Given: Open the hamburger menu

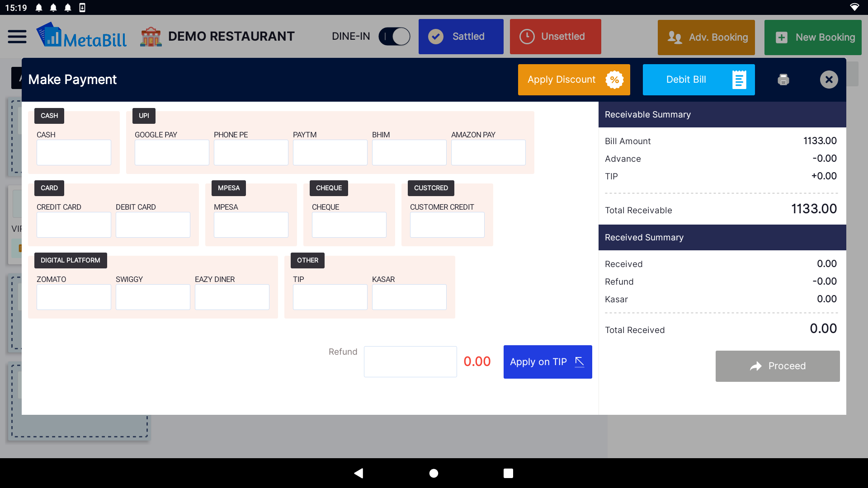Looking at the screenshot, I should (x=17, y=37).
